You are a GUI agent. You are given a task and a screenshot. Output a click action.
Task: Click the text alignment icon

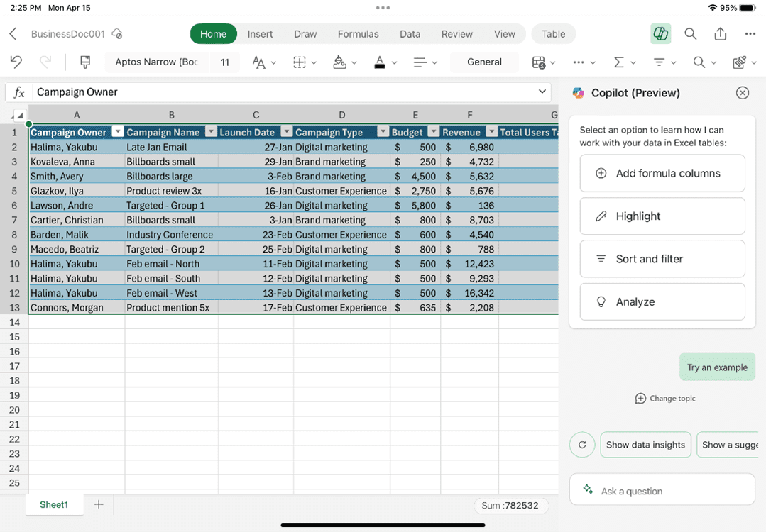420,62
